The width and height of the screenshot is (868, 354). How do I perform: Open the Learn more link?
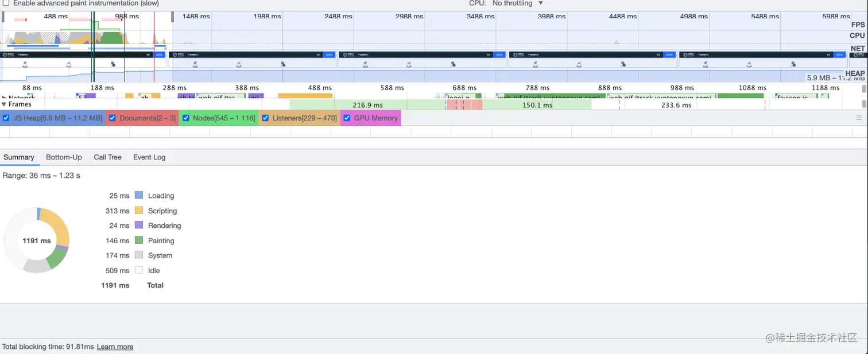[x=115, y=347]
